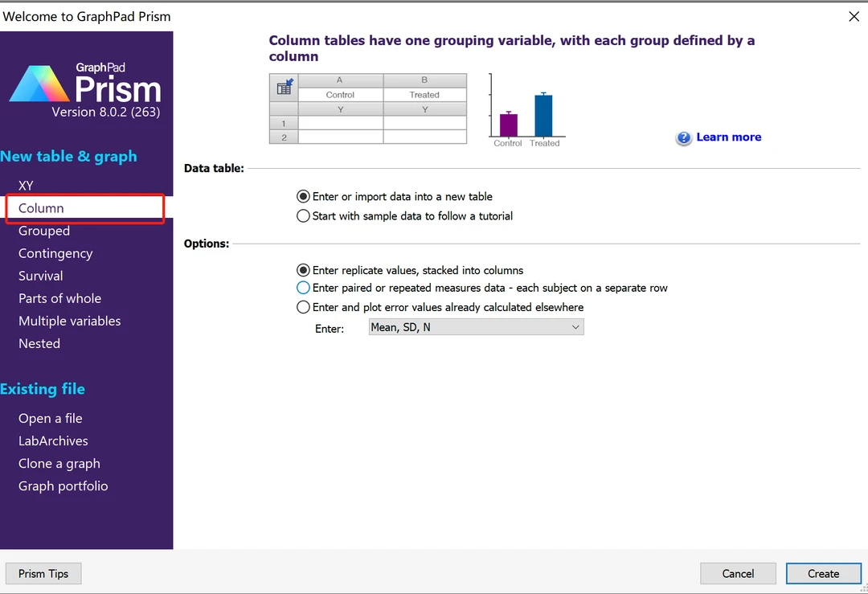The width and height of the screenshot is (868, 594).
Task: Click the 'Control' cell in sample table
Action: pyautogui.click(x=341, y=95)
